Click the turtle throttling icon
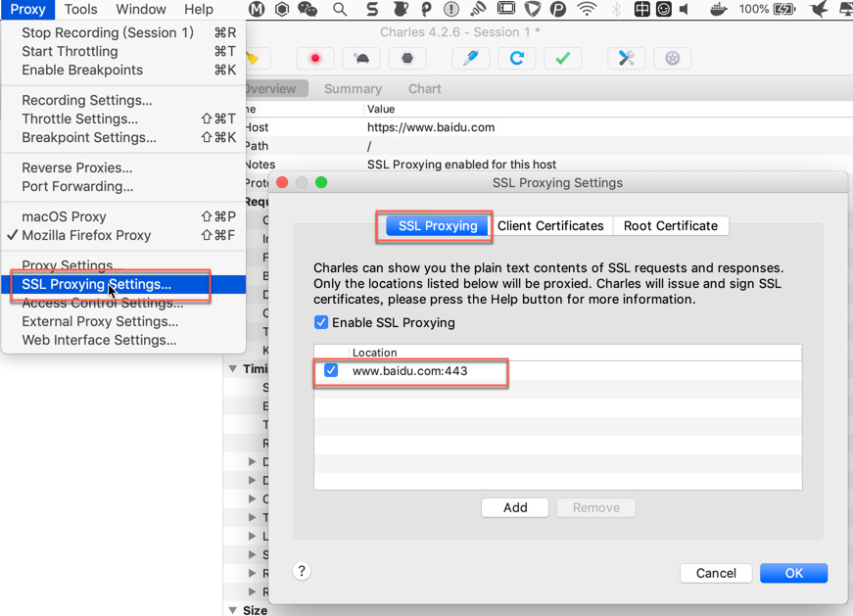The width and height of the screenshot is (853, 616). click(361, 58)
